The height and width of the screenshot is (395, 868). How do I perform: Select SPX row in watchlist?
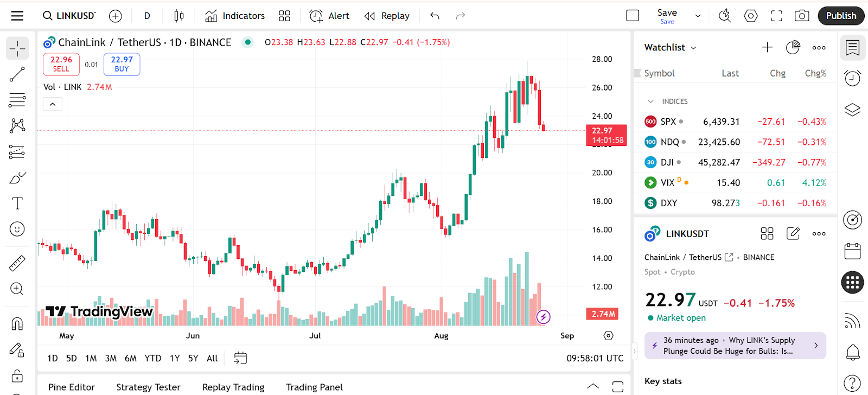tap(736, 122)
